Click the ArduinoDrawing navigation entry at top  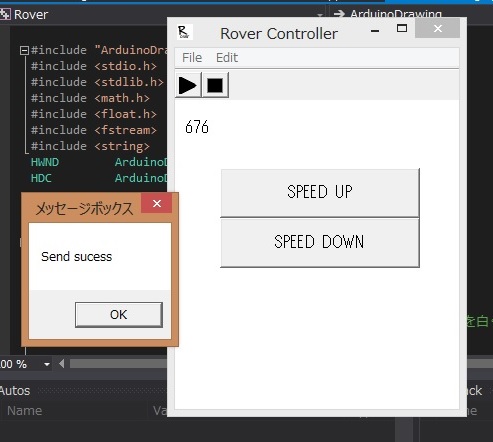[x=396, y=14]
